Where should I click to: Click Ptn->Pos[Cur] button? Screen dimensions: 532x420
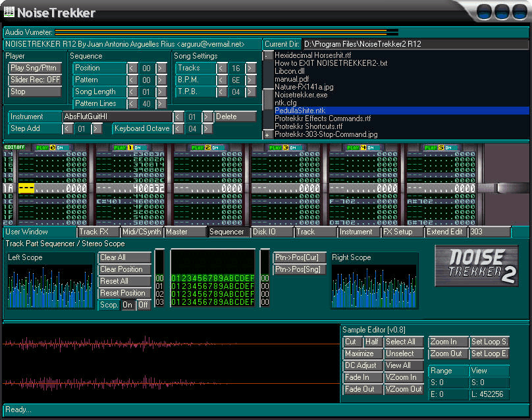coord(299,257)
